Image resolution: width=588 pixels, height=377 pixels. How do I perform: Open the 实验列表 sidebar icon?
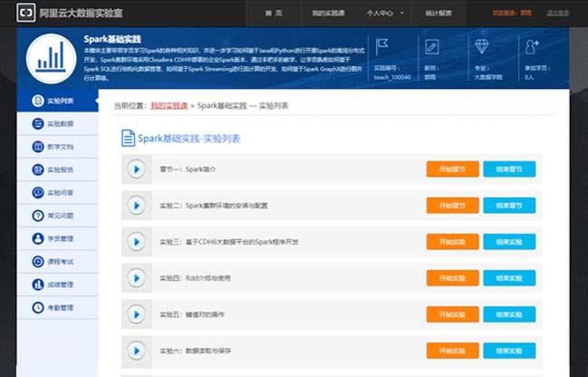pyautogui.click(x=38, y=101)
